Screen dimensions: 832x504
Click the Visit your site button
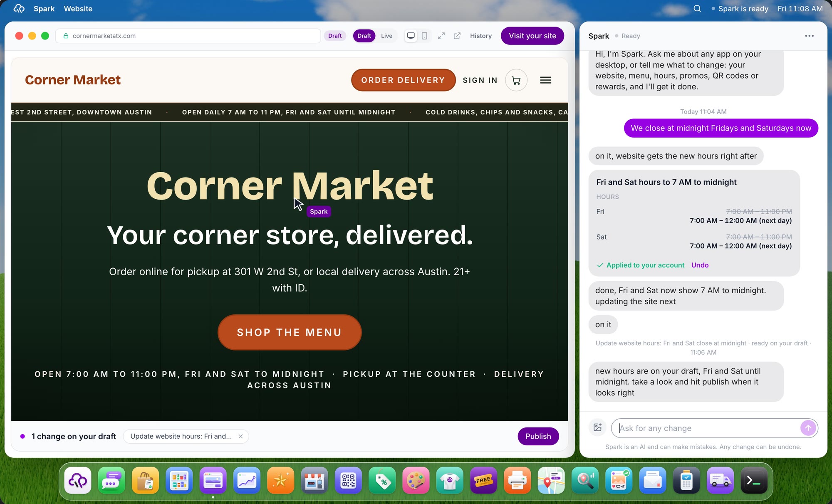(532, 36)
